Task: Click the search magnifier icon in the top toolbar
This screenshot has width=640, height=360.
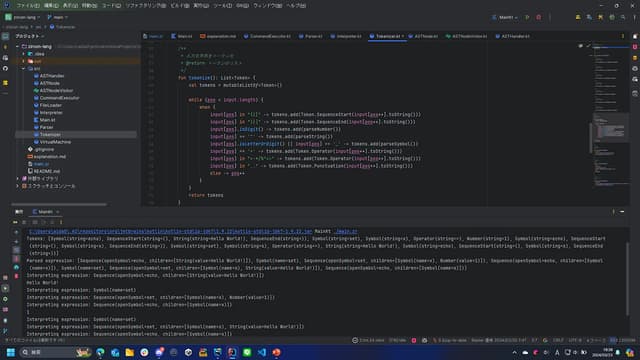Action: (623, 18)
